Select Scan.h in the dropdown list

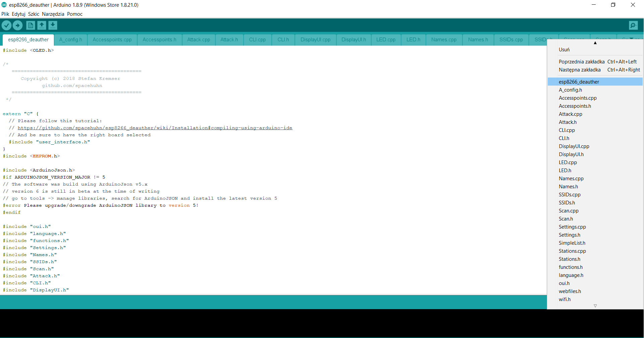point(595,219)
